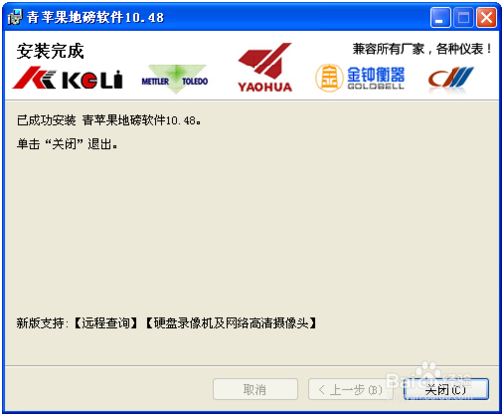Click the 青苹果地磅软件10.48 title bar text
The width and height of the screenshot is (504, 416).
95,17
